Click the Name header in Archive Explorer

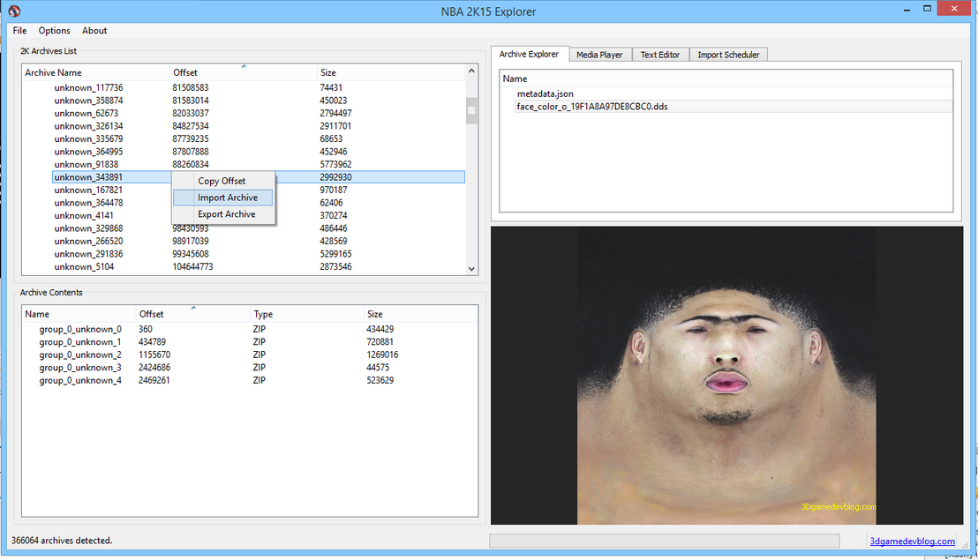[x=726, y=78]
